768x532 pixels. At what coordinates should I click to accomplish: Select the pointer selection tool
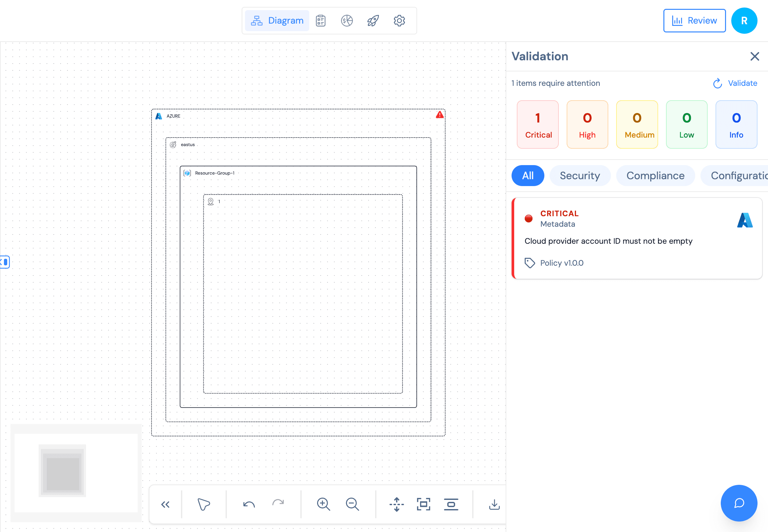[x=204, y=504]
